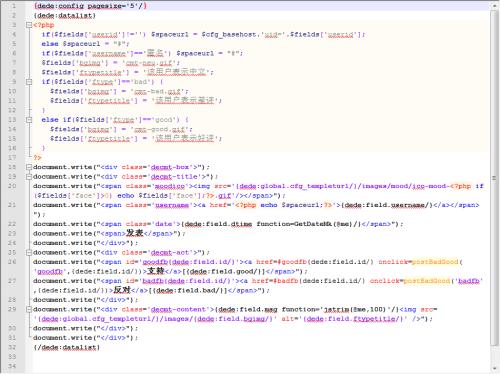Viewport: 500px width, 374px height.
Task: Click the vertical scrollbar thumb
Action: [494, 178]
